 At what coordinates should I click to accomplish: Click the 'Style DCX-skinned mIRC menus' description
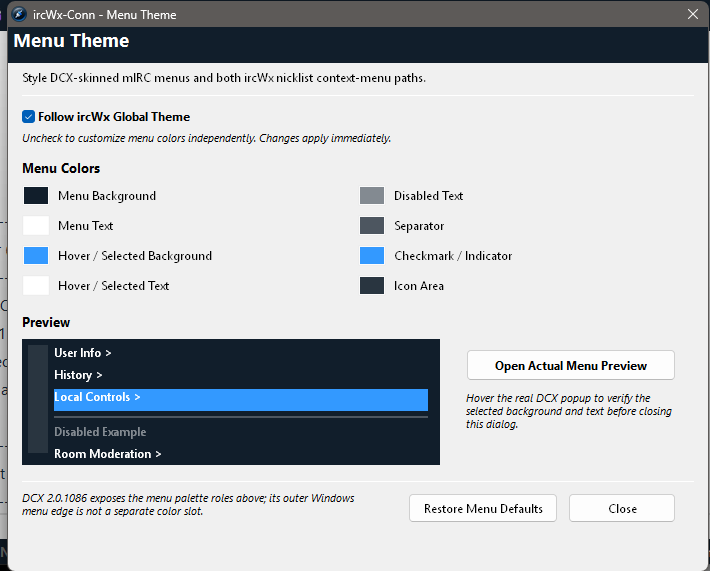(224, 78)
